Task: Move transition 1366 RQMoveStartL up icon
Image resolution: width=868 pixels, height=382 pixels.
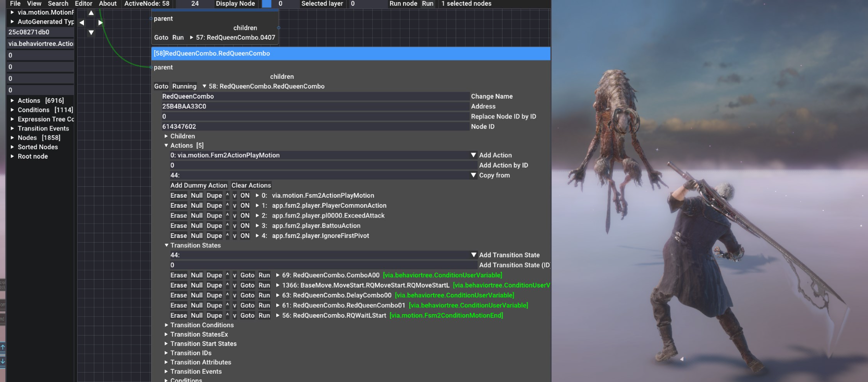Action: pyautogui.click(x=227, y=285)
